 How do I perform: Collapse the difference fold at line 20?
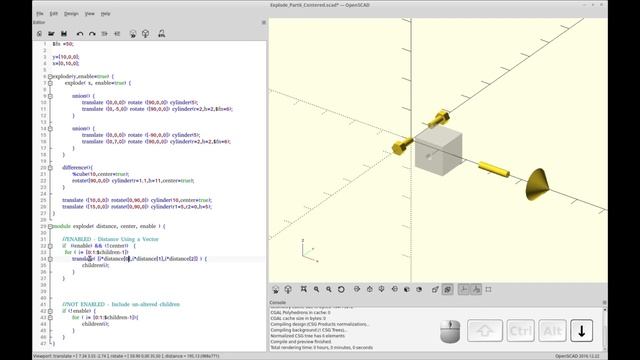[50, 168]
